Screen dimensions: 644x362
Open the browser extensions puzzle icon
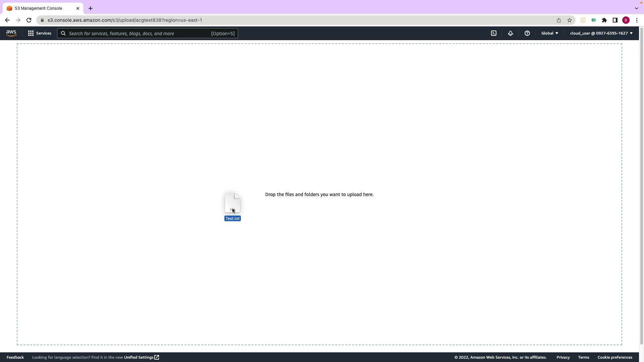click(604, 20)
